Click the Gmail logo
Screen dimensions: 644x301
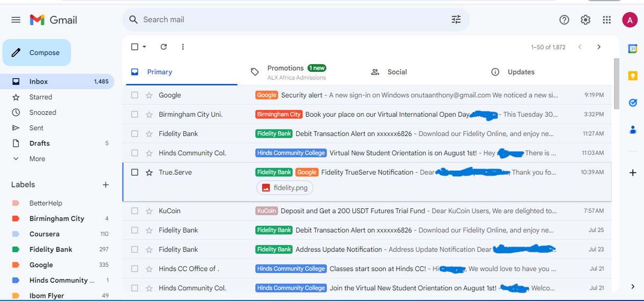(54, 20)
